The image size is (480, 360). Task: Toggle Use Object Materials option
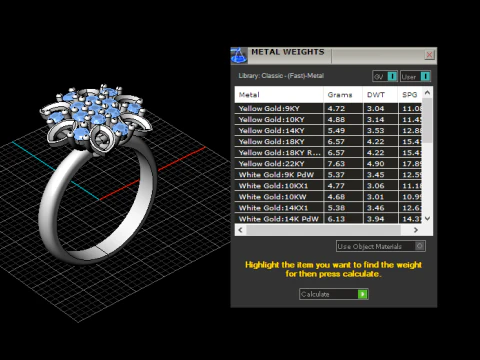[381, 246]
